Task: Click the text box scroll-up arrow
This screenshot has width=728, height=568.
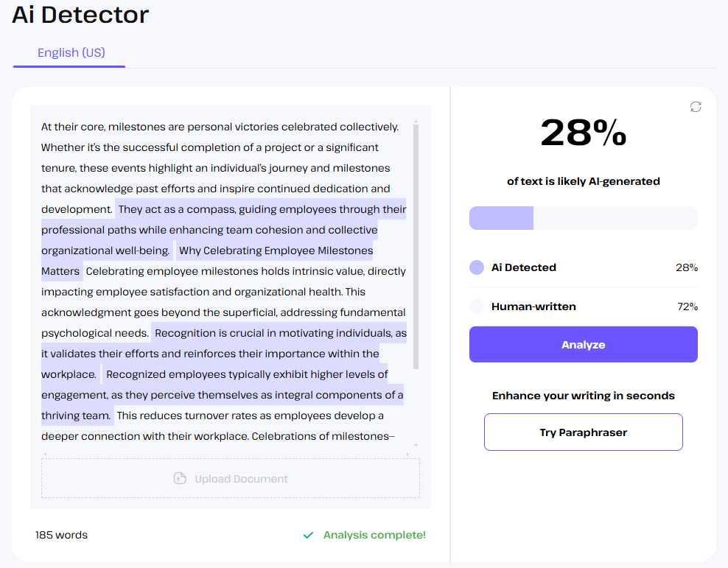Action: point(416,122)
